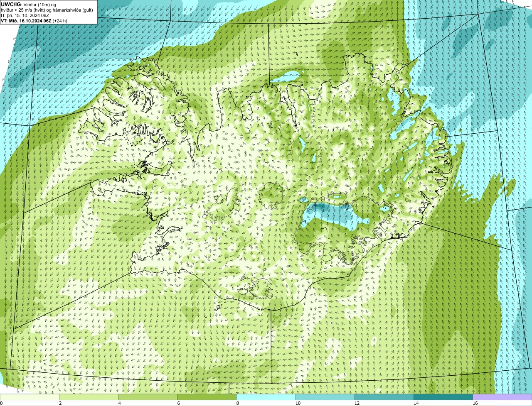Click the "IT: þri. 15. 10. 2024 06Z" line
Viewport: 532px width, 406px height.
25,15
